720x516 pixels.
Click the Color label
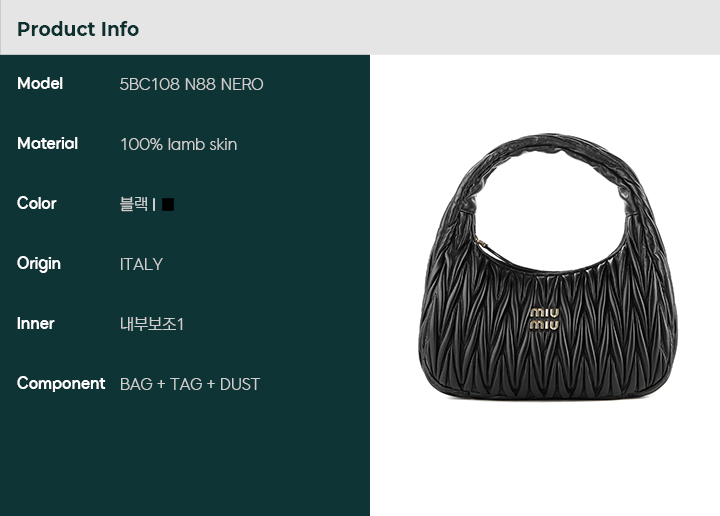[37, 203]
